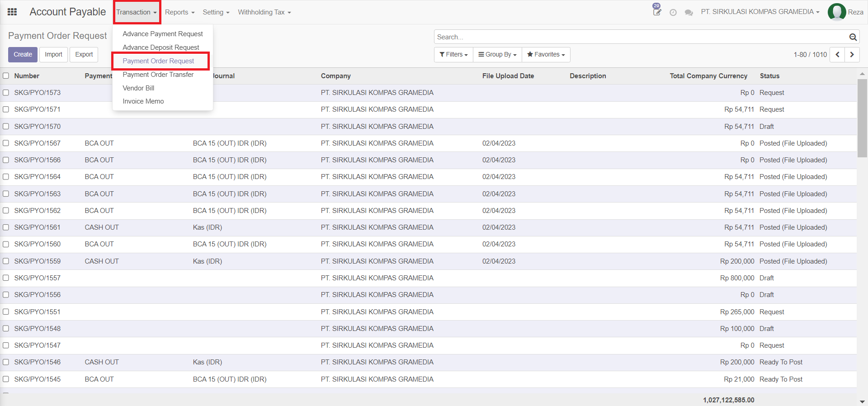Image resolution: width=868 pixels, height=406 pixels.
Task: Click the scrollbar up arrow
Action: point(862,73)
